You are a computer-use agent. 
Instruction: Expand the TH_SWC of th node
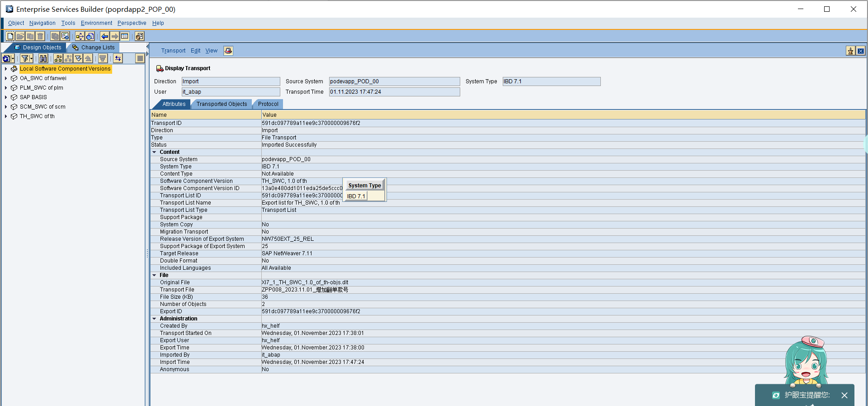click(6, 116)
